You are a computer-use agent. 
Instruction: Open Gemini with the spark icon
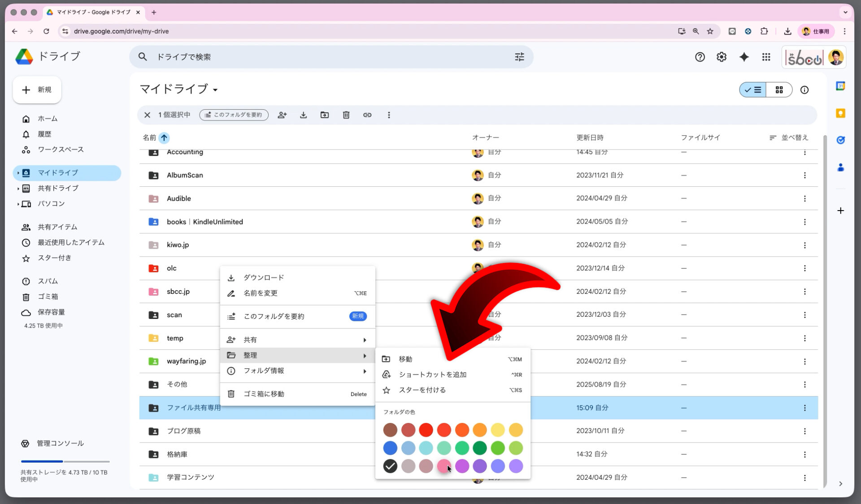pos(744,57)
